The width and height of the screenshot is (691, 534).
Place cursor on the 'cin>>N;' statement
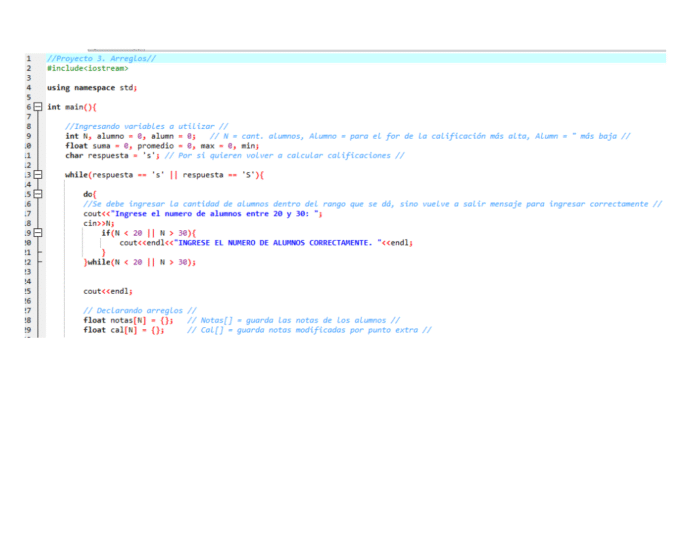(x=99, y=223)
